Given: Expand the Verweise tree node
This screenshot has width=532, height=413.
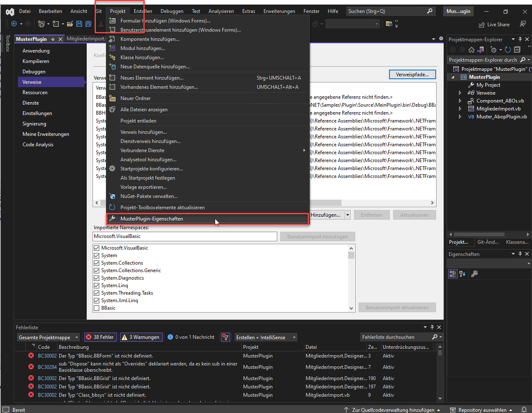Looking at the screenshot, I should [460, 93].
